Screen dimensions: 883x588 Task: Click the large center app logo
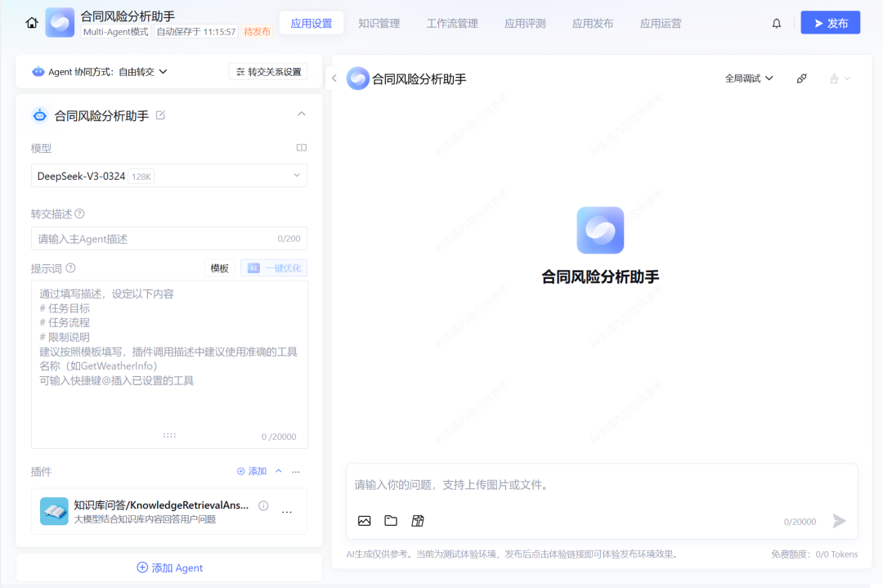600,230
